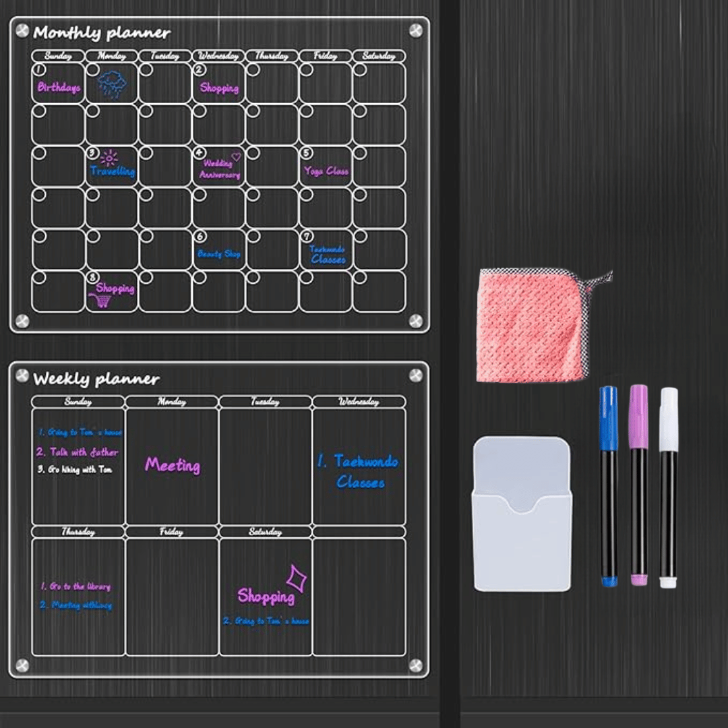This screenshot has width=728, height=728.
Task: Click the Wedding Anniversary entry
Action: click(x=220, y=169)
